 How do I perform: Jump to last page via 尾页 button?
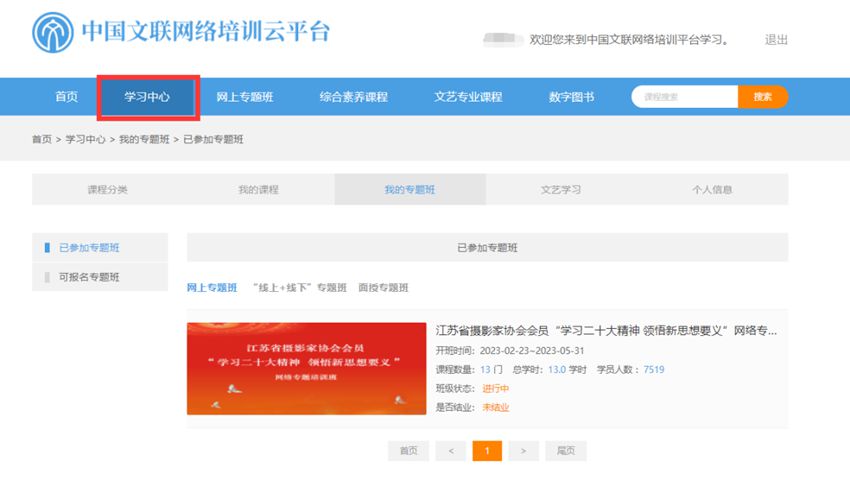[565, 451]
